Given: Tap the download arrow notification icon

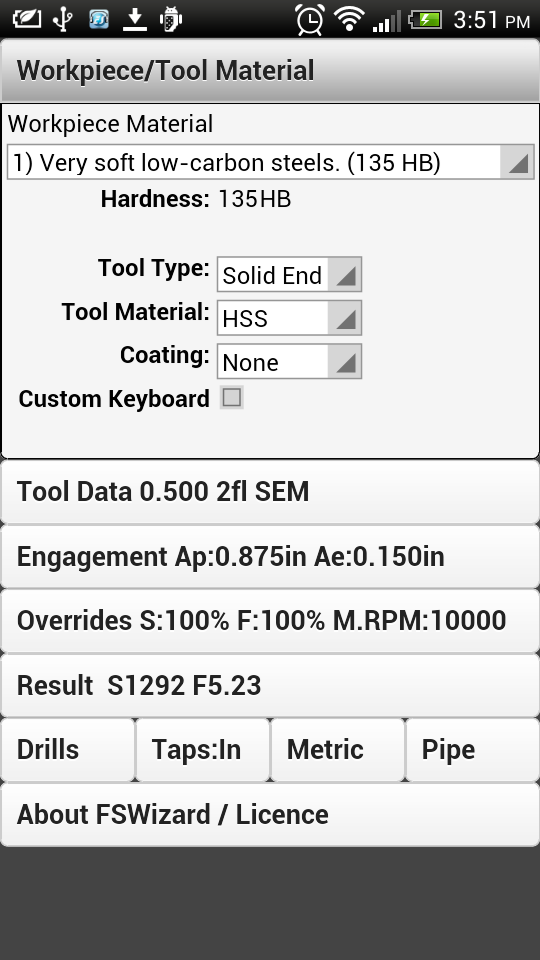Looking at the screenshot, I should coord(135,19).
